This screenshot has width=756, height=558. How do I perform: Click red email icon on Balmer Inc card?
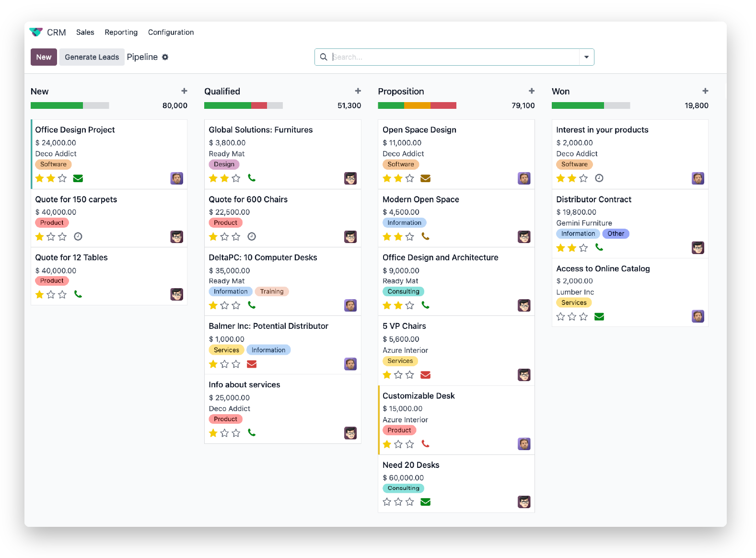252,364
